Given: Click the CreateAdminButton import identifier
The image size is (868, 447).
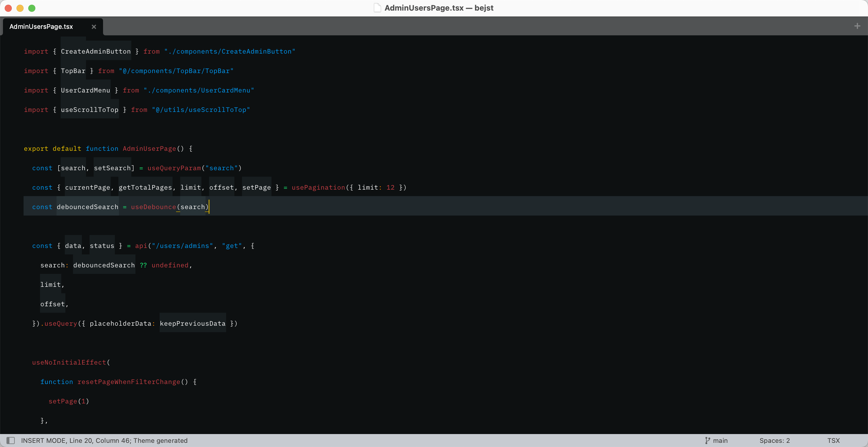Looking at the screenshot, I should point(96,51).
